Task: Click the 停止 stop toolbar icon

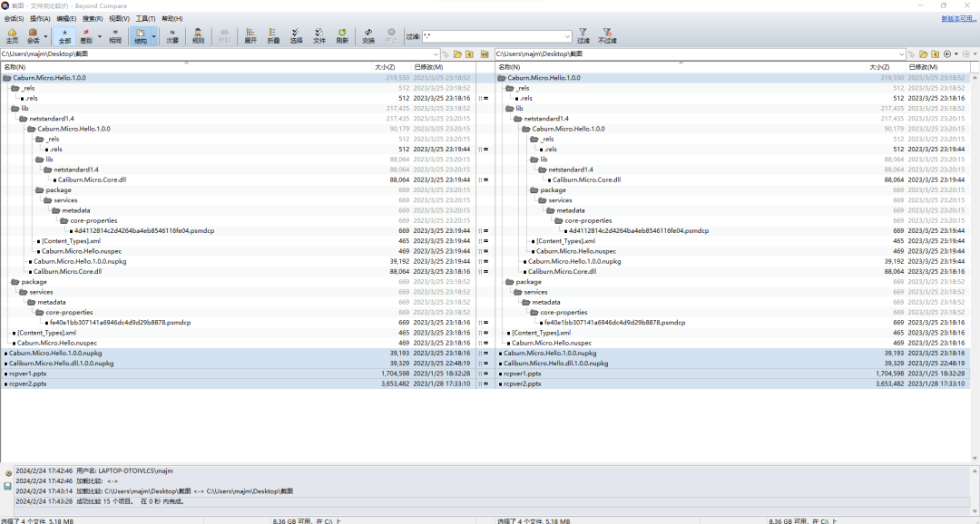Action: (x=391, y=35)
